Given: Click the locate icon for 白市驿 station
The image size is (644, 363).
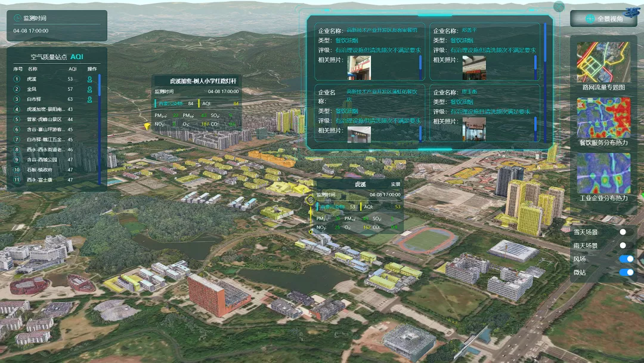Looking at the screenshot, I should point(90,99).
